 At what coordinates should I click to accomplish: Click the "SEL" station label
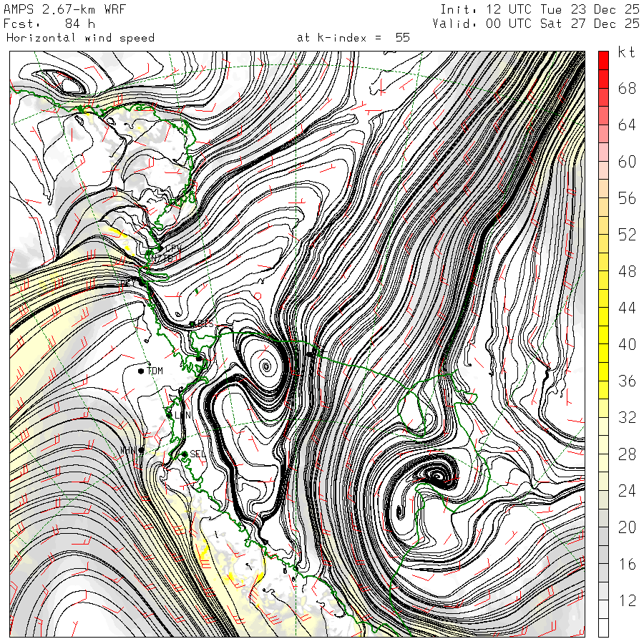(197, 454)
